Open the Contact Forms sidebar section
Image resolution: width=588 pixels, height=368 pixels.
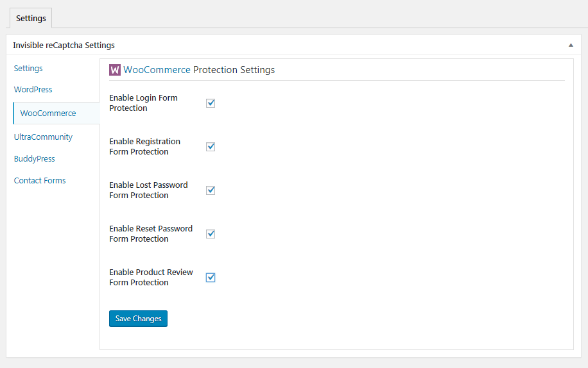click(x=40, y=180)
